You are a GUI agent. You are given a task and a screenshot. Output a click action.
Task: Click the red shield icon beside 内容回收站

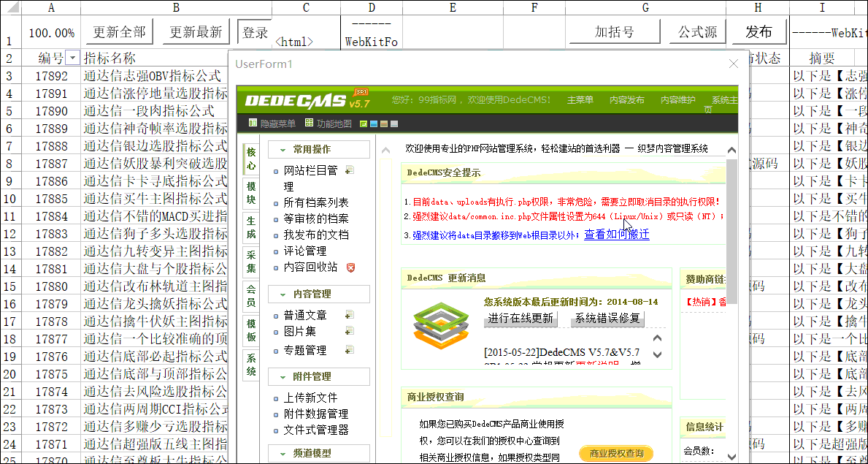tap(351, 267)
